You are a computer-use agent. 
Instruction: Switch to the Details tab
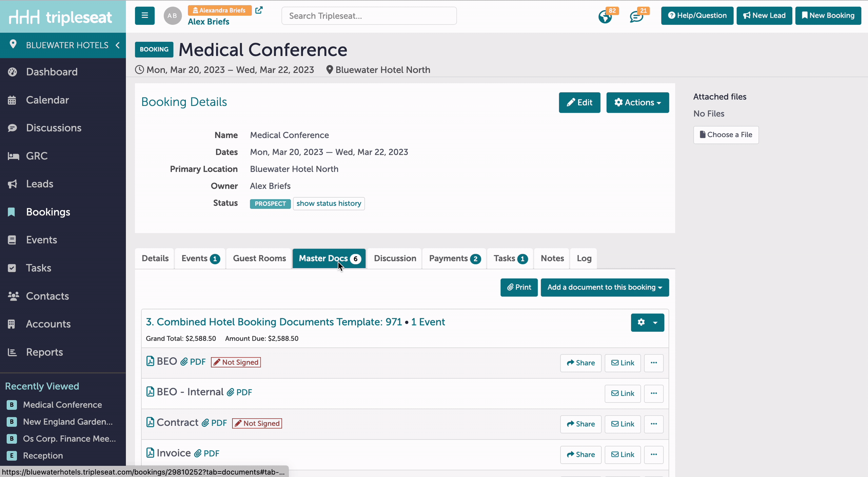[155, 259]
